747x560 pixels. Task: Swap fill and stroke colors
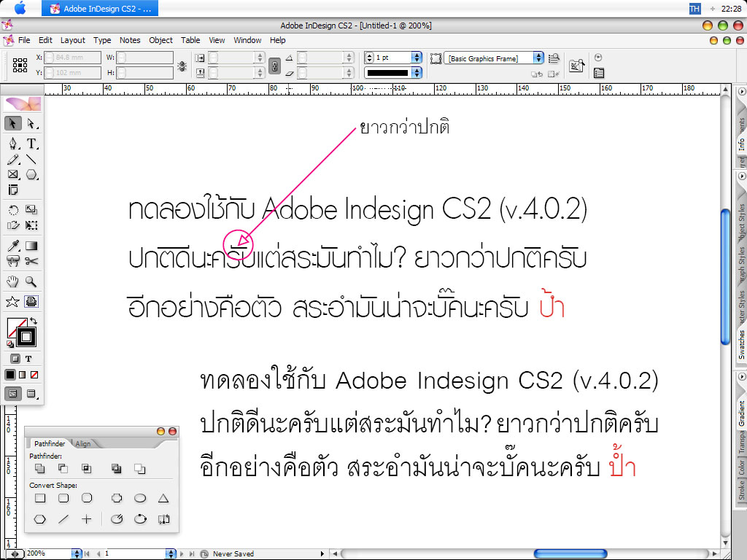coord(34,321)
